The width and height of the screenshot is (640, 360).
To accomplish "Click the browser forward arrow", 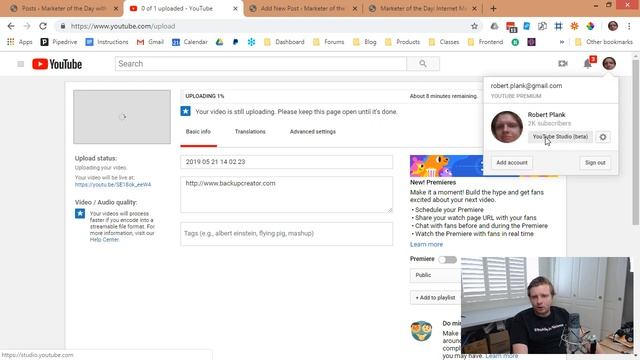I will (x=27, y=26).
